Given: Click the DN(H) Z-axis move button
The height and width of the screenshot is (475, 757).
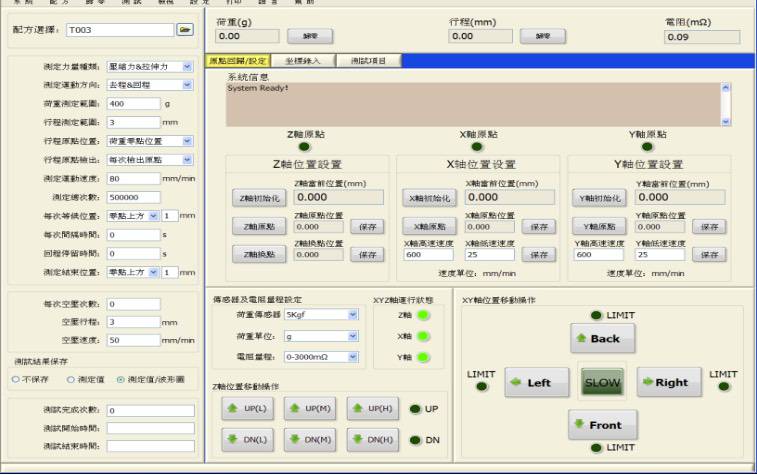Looking at the screenshot, I should click(x=373, y=440).
